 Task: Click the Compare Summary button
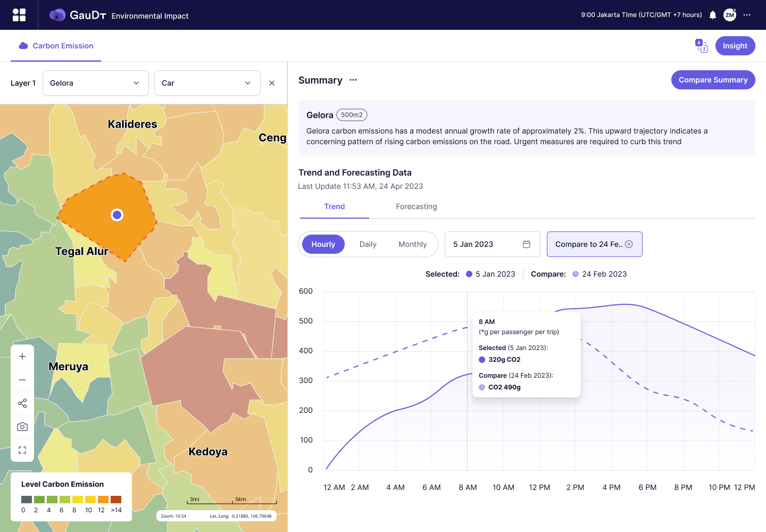(713, 80)
